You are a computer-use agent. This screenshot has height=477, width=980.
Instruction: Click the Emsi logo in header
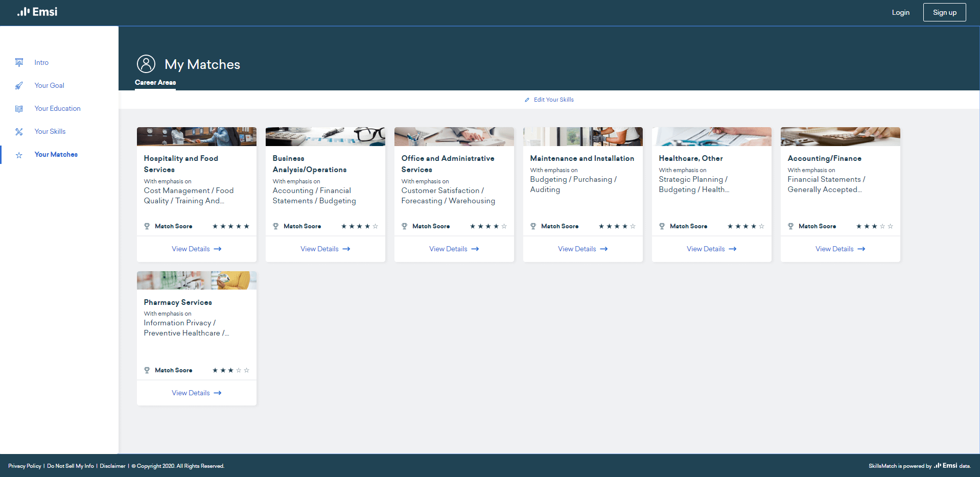[x=37, y=12]
